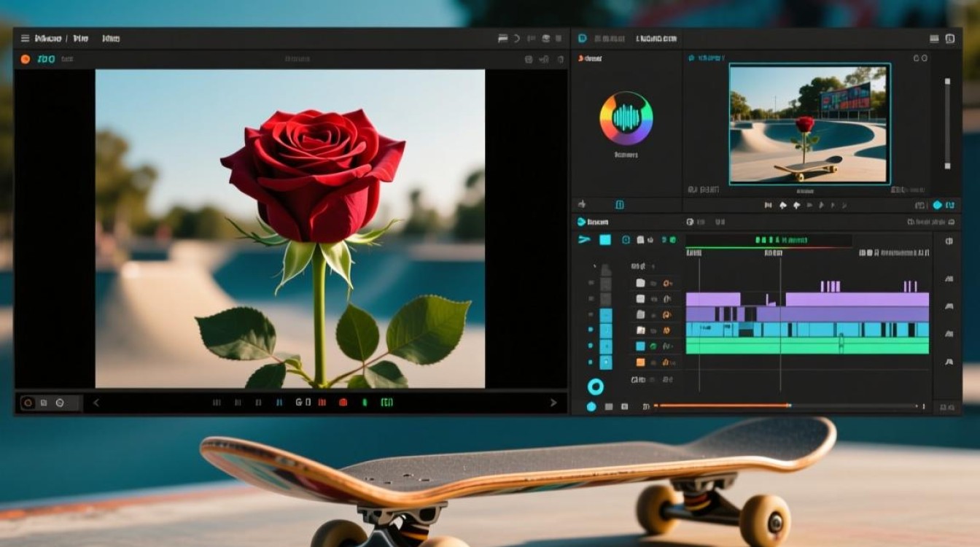Viewport: 980px width, 547px height.
Task: Click the solid cyan circle at timeline bottom-left
Action: point(591,406)
